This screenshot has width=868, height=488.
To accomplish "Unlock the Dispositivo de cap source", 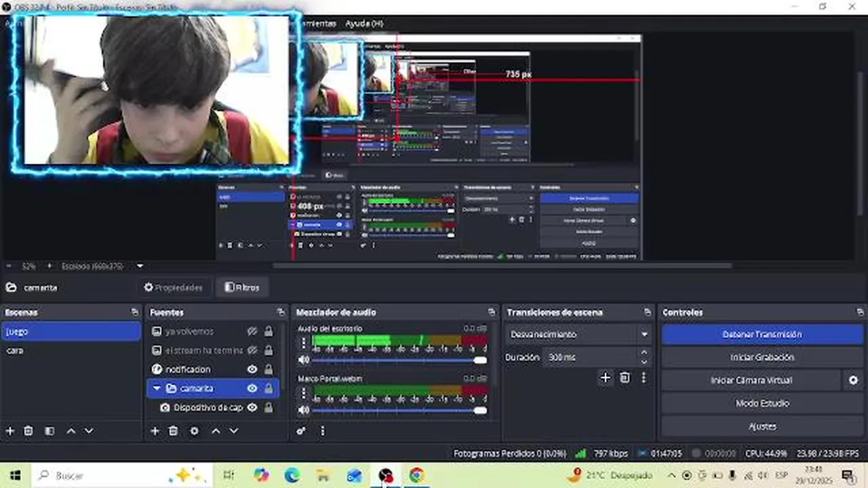I will 269,407.
